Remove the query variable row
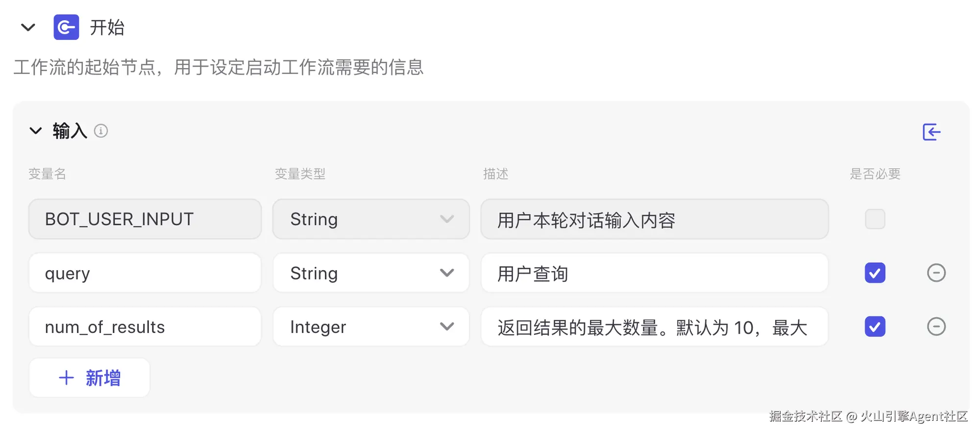The width and height of the screenshot is (980, 436). [x=936, y=273]
